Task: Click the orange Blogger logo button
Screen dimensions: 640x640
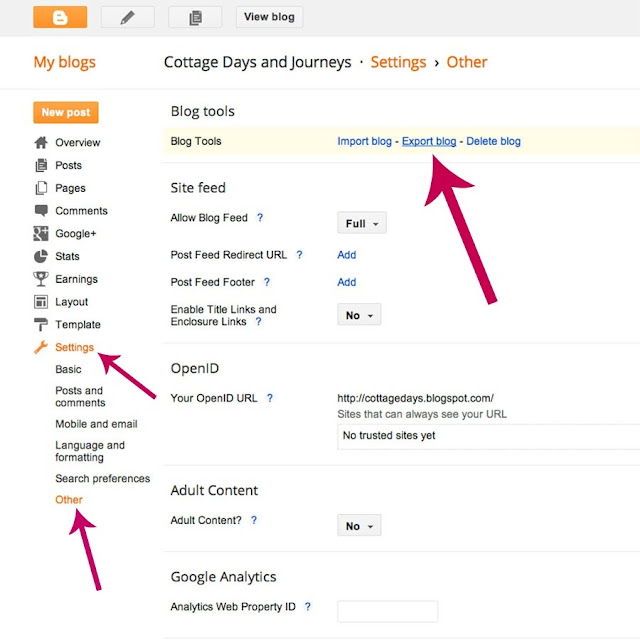Action: click(x=60, y=17)
